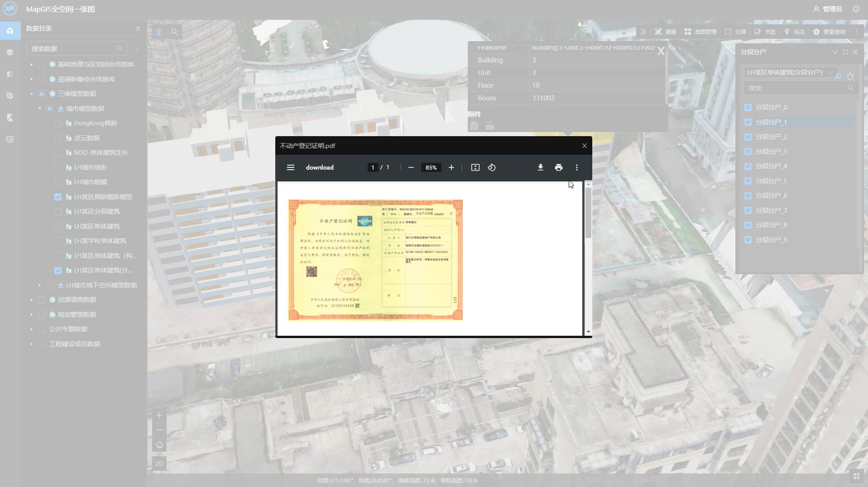Image resolution: width=868 pixels, height=487 pixels.
Task: Uncheck LH某区倾斜摄影模型 layer
Action: click(x=58, y=197)
